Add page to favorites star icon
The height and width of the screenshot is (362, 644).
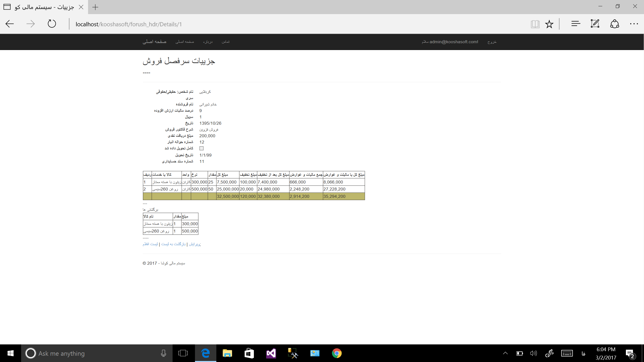click(x=549, y=24)
